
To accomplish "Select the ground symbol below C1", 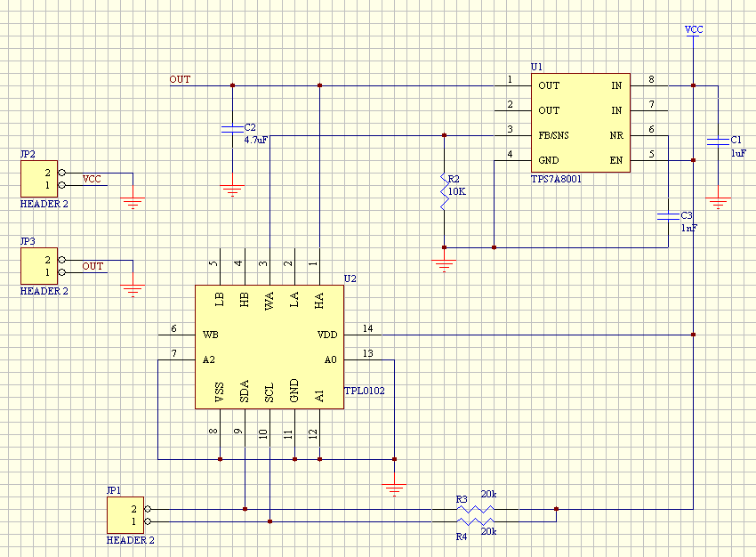I will [x=718, y=203].
